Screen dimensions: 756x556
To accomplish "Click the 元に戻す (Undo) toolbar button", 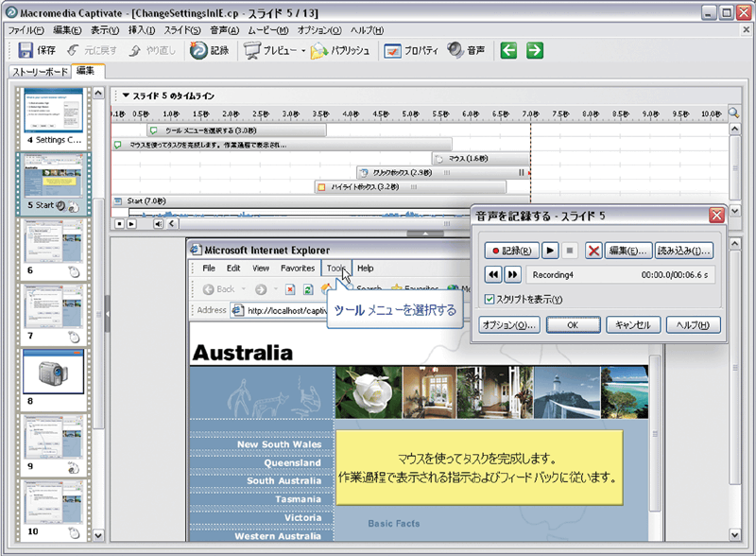I will tap(92, 50).
